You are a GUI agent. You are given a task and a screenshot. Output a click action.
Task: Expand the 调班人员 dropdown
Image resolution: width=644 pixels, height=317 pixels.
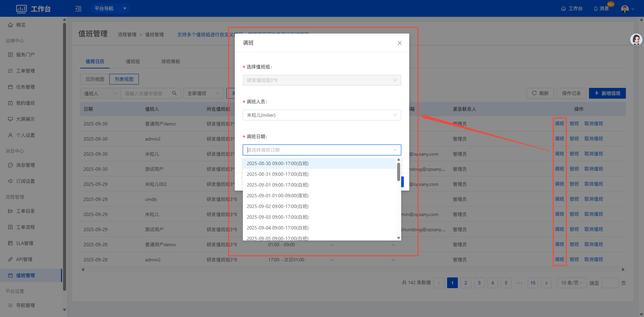pos(322,115)
